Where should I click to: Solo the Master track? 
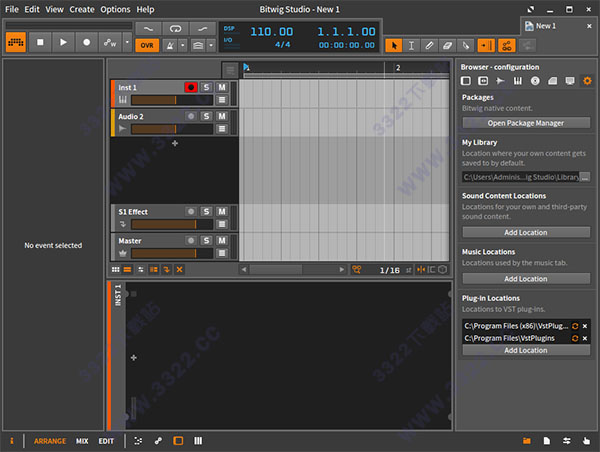coord(207,240)
